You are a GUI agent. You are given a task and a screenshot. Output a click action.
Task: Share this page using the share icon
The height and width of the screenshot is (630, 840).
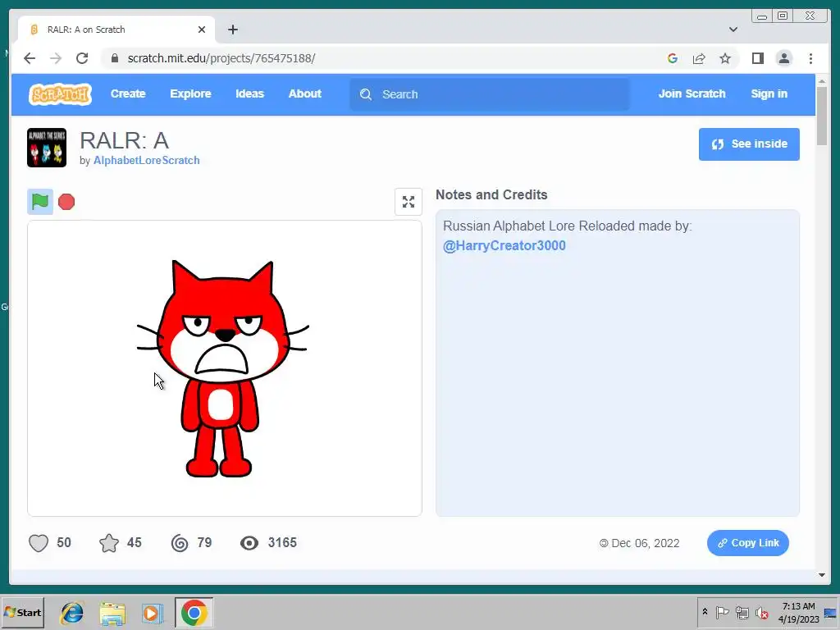coord(699,58)
